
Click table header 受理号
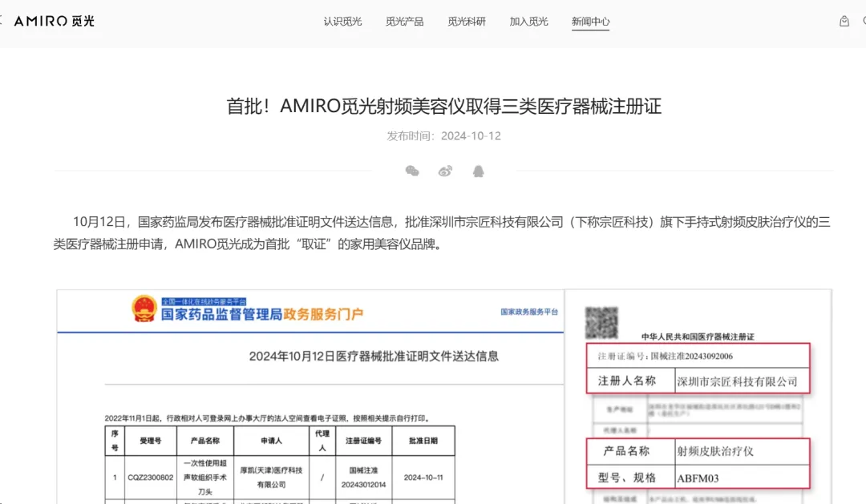150,441
